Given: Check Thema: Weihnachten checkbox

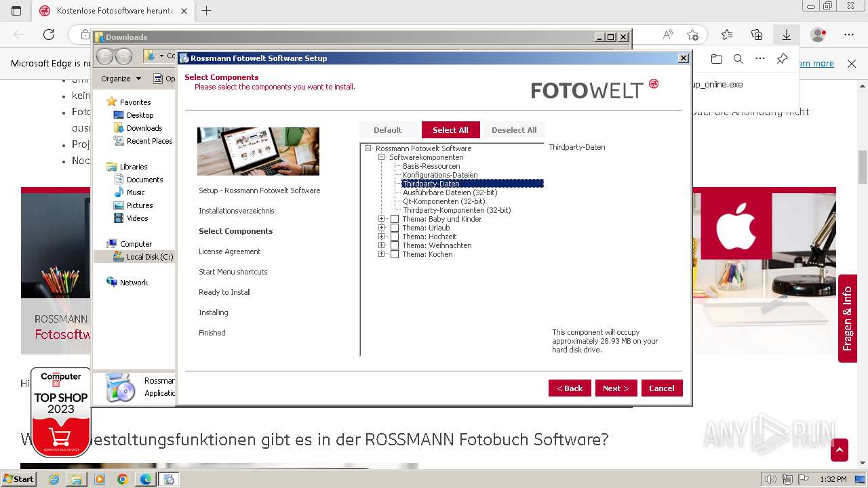Looking at the screenshot, I should pyautogui.click(x=395, y=245).
